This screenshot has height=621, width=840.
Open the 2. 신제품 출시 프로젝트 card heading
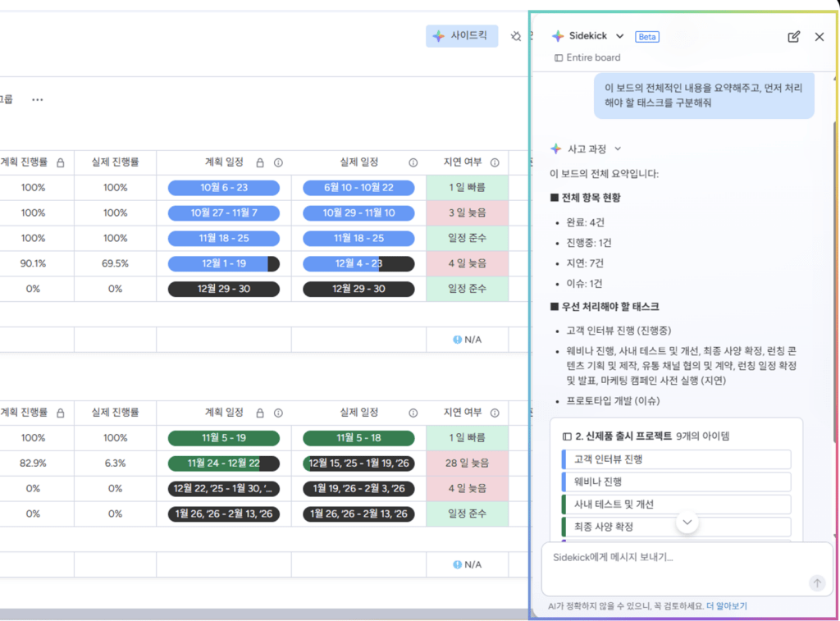pos(623,436)
